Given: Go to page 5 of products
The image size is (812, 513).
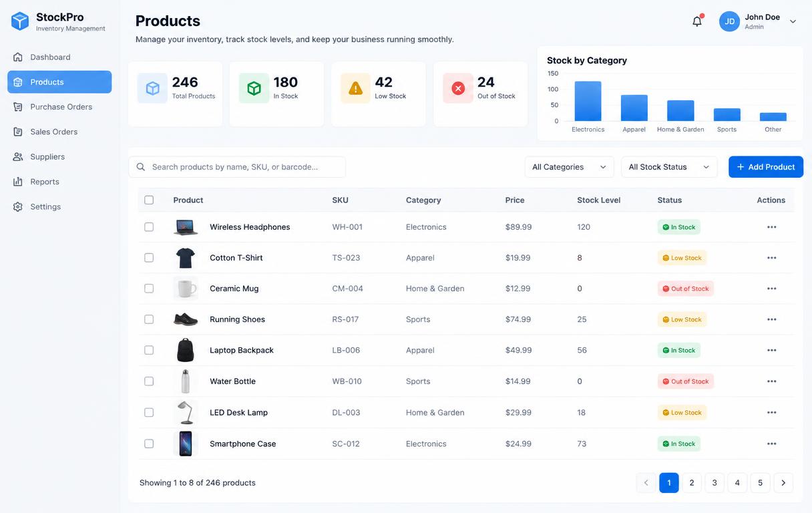Looking at the screenshot, I should tap(760, 483).
